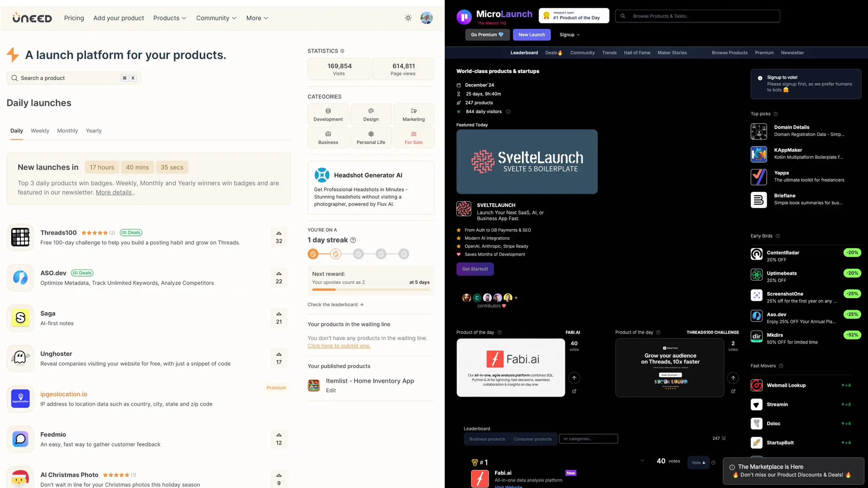Screen dimensions: 868x488
Task: Click the MicroLaunch logo icon
Action: click(464, 17)
